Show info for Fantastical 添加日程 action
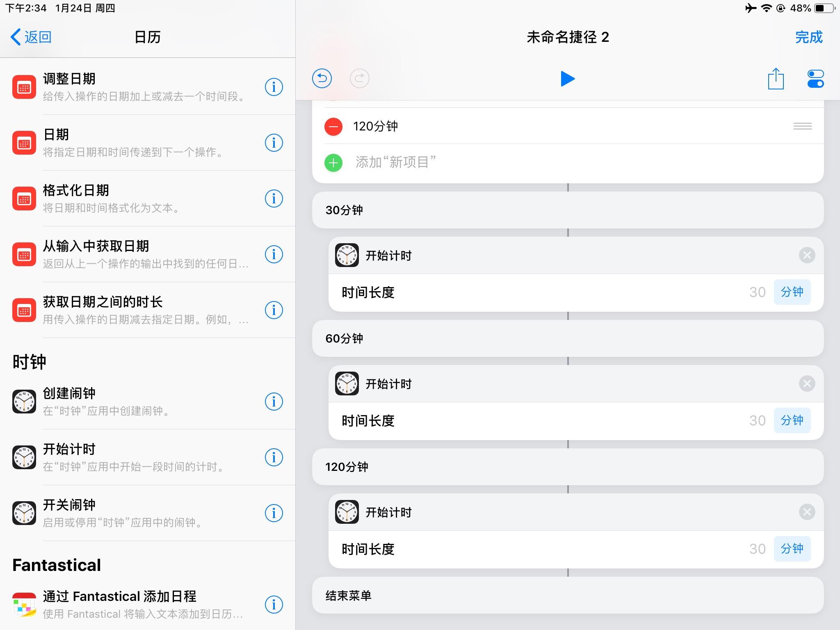The height and width of the screenshot is (630, 840). tap(274, 605)
